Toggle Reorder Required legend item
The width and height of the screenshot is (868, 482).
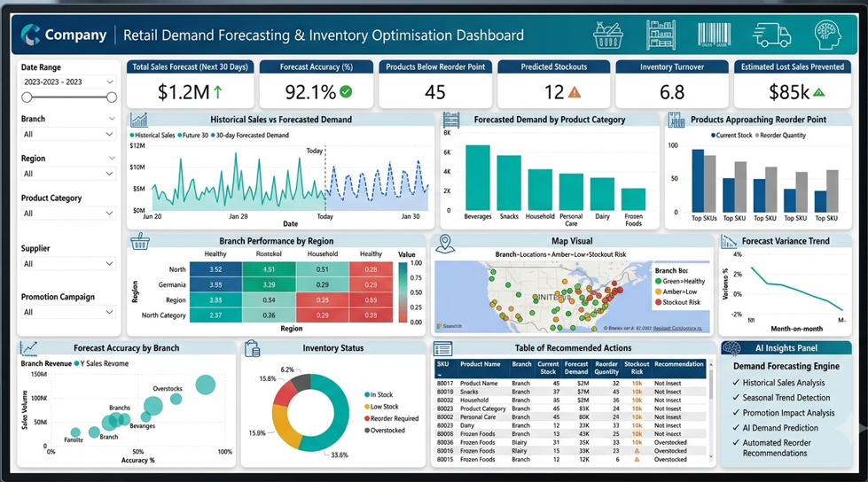click(x=391, y=418)
